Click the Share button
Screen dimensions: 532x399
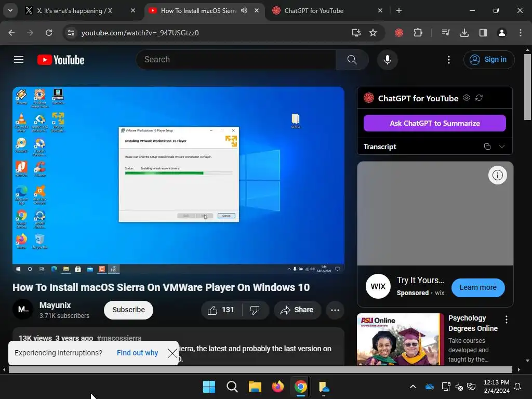pos(297,310)
